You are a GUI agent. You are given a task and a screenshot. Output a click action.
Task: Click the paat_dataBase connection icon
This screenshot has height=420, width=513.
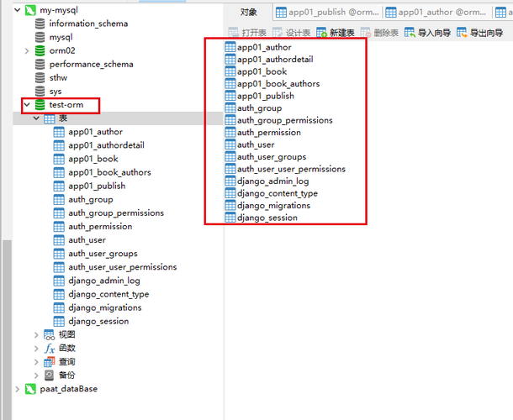(30, 389)
